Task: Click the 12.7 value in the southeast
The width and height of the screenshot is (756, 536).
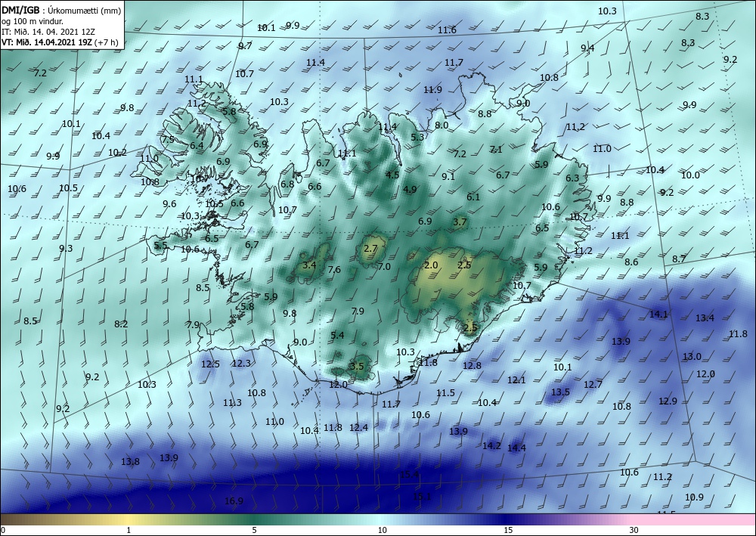Action: tap(593, 384)
